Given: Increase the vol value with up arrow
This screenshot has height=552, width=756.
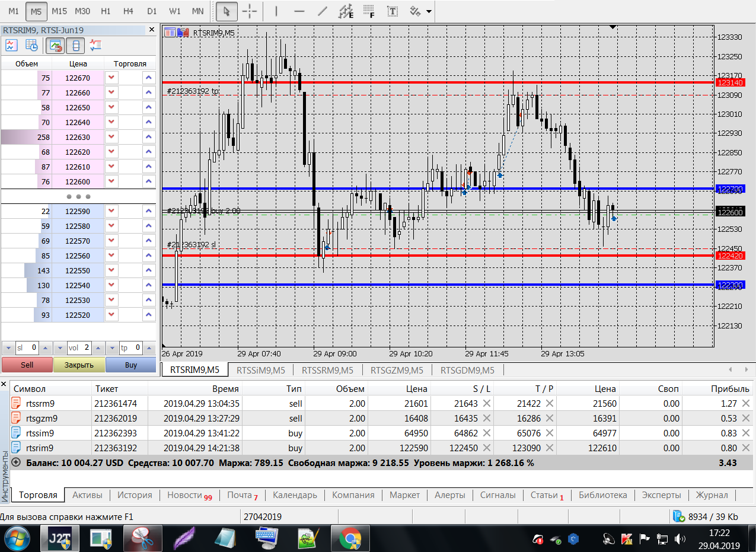Looking at the screenshot, I should (x=97, y=347).
